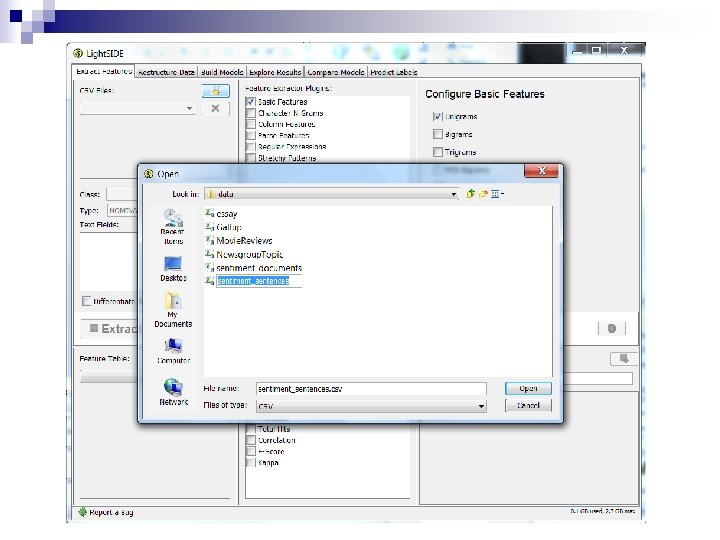The image size is (720, 540).
Task: Select the Gallup file icon
Action: (209, 226)
